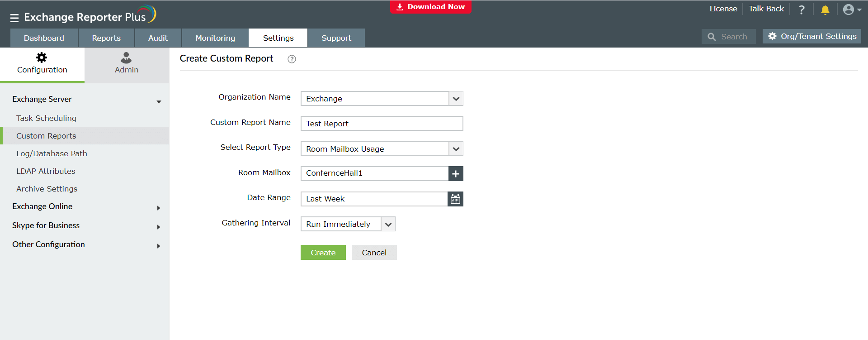
Task: Open Org/Tenant Settings
Action: click(x=812, y=36)
